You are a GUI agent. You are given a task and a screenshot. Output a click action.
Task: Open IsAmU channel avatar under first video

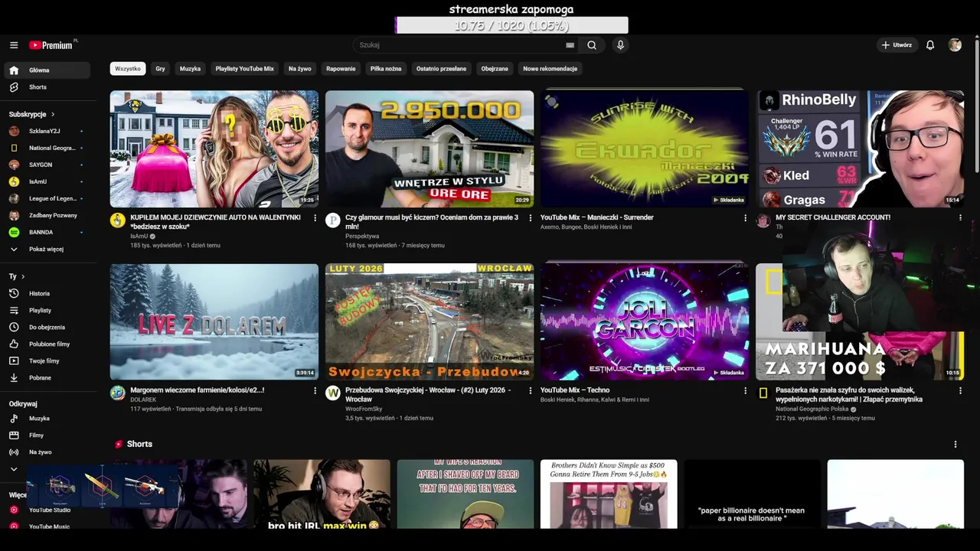click(x=117, y=220)
